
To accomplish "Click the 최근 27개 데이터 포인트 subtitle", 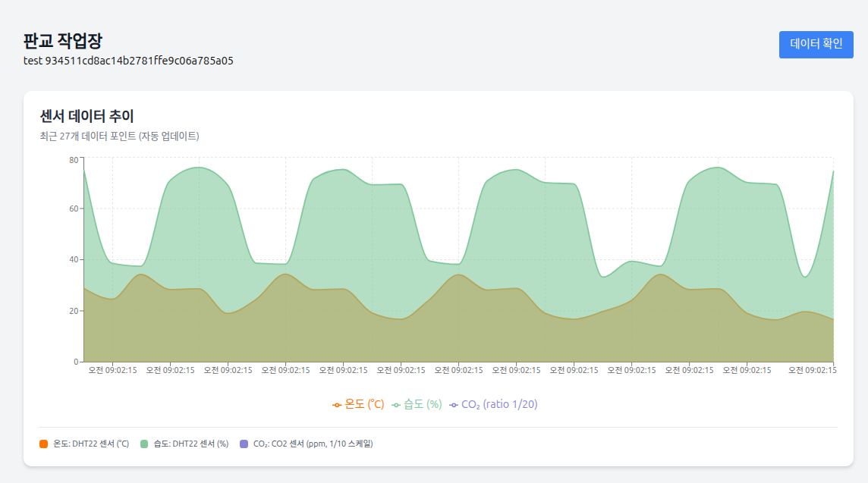I will pos(119,136).
